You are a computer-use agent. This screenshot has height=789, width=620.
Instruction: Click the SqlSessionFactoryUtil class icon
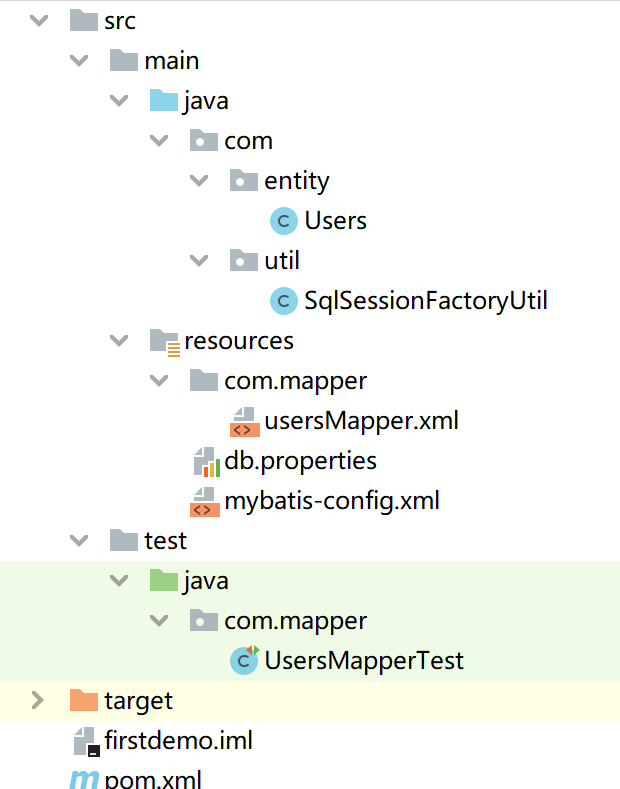coord(284,301)
